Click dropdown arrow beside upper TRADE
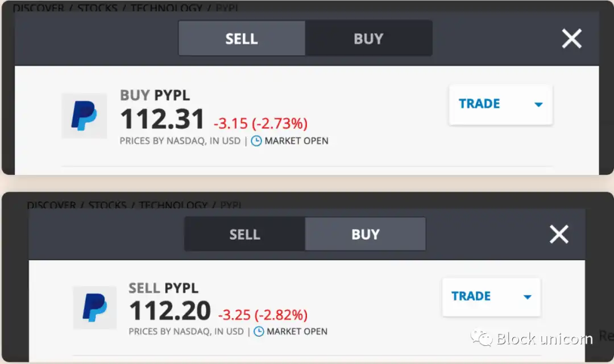The image size is (614, 364). click(x=538, y=104)
